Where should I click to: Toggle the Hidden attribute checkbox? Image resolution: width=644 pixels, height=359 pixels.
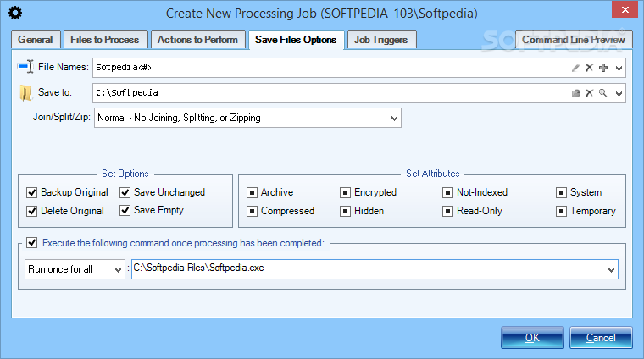(x=346, y=211)
